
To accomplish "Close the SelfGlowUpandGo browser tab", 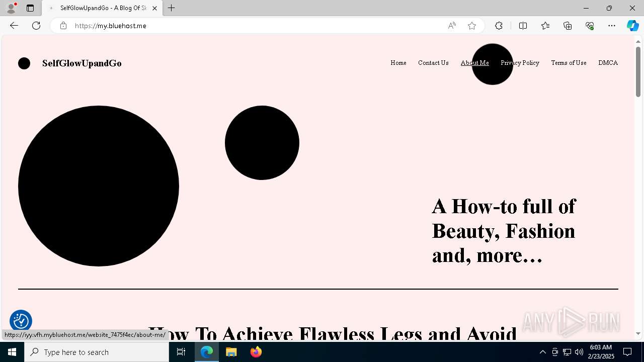I will click(x=154, y=8).
